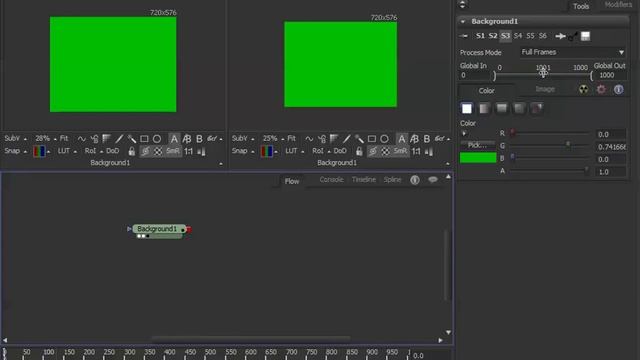
Task: Open the 28% zoom dropdown in left viewer
Action: [55, 139]
